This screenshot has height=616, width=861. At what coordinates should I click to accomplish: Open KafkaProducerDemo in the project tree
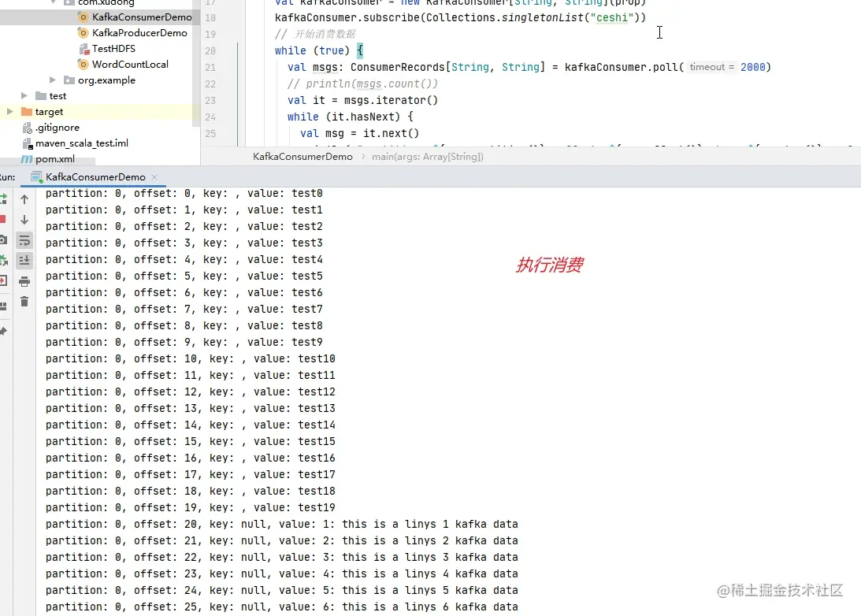click(139, 33)
